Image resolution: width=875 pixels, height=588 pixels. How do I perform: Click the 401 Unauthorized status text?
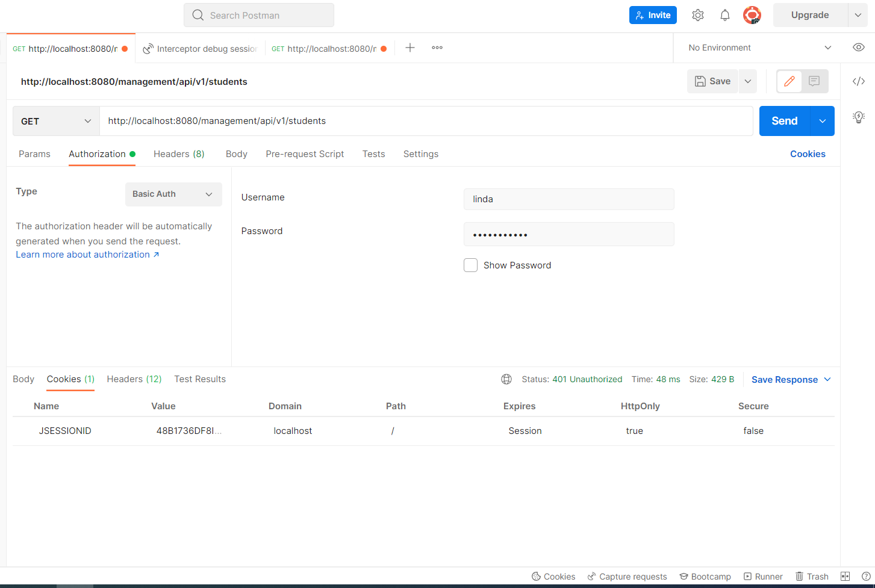587,379
